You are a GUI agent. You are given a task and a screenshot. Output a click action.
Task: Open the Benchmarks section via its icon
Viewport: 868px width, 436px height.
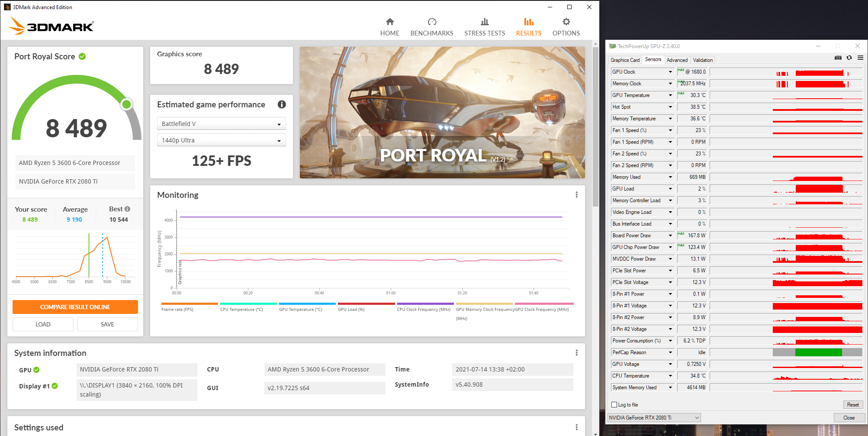click(x=431, y=21)
